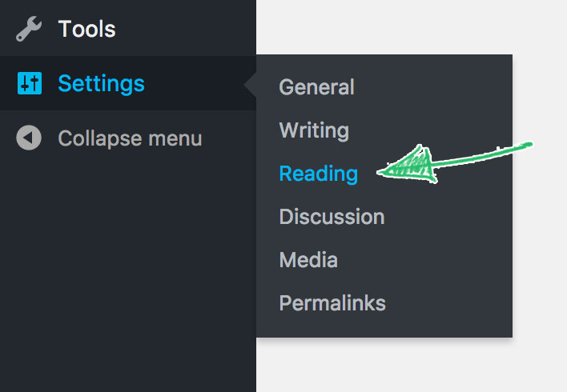Select the highlighted Reading submenu item
Image resolution: width=567 pixels, height=392 pixels.
click(319, 174)
